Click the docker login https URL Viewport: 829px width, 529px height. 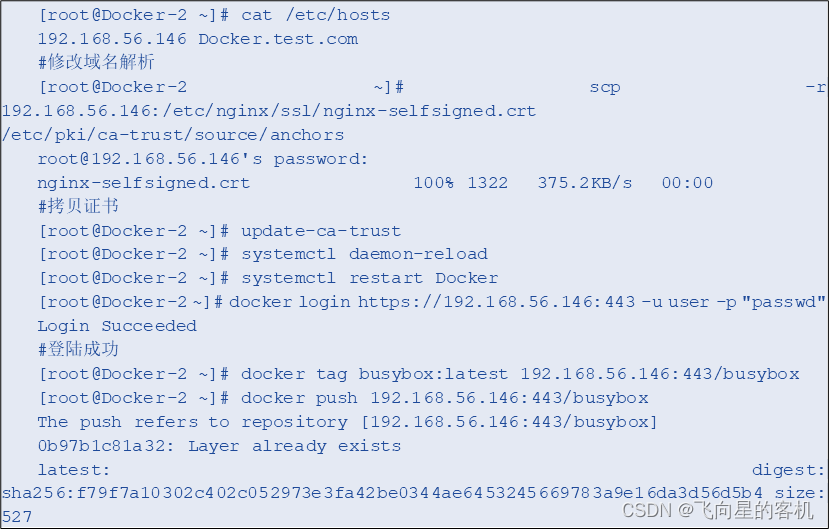tap(496, 302)
